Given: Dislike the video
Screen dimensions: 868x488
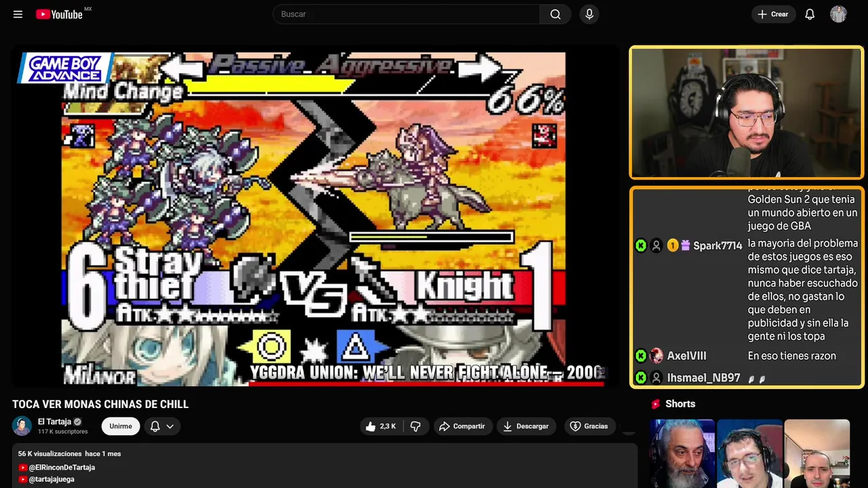Looking at the screenshot, I should coord(416,426).
